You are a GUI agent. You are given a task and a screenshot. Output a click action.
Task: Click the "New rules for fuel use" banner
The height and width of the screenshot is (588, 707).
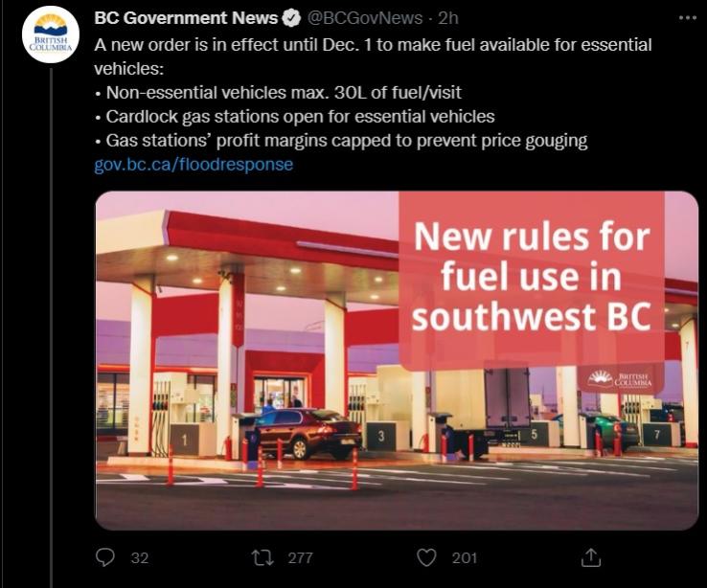[x=531, y=276]
